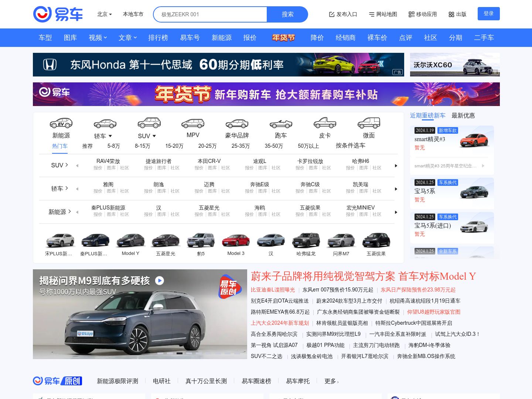Screen dimensions: 532x399
Task: Switch to the 最新优惠 tab
Action: (x=463, y=116)
